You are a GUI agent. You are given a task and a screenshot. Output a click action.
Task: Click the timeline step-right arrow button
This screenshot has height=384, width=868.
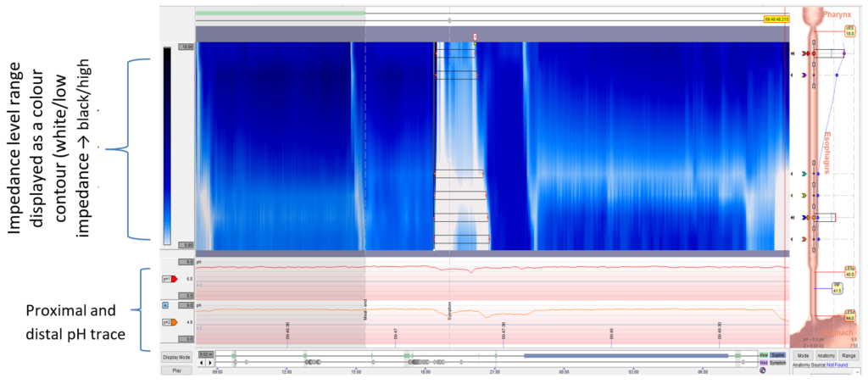[209, 362]
